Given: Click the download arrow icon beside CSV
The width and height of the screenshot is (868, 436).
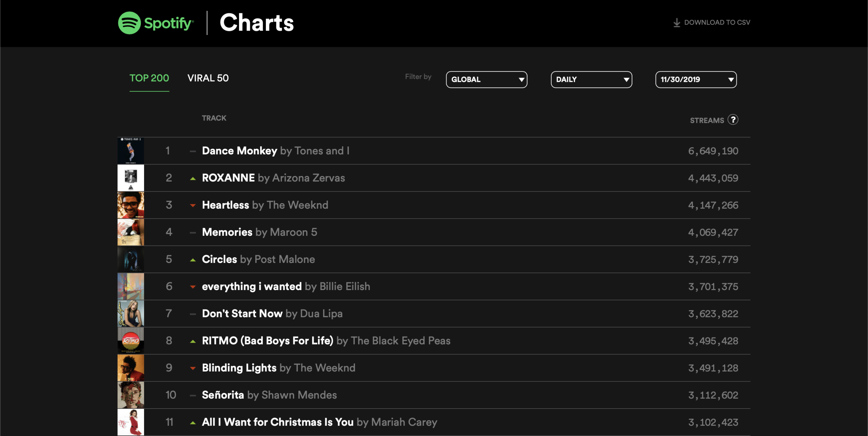Looking at the screenshot, I should coord(677,23).
